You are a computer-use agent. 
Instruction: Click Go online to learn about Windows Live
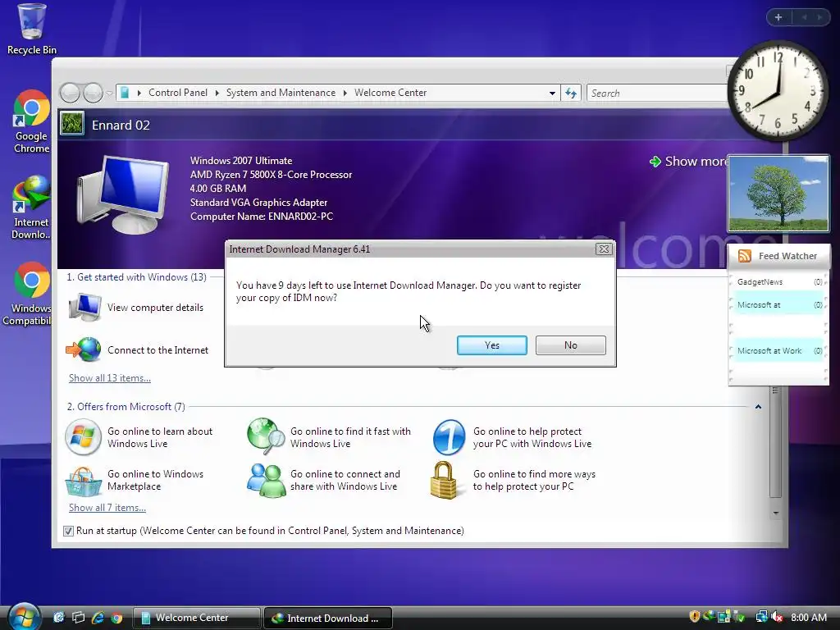(x=160, y=437)
